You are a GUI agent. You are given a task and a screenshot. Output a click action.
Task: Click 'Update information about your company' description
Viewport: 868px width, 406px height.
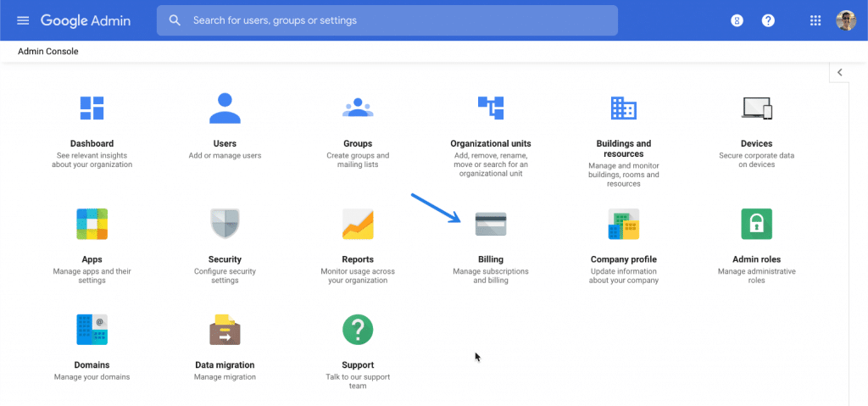point(623,275)
